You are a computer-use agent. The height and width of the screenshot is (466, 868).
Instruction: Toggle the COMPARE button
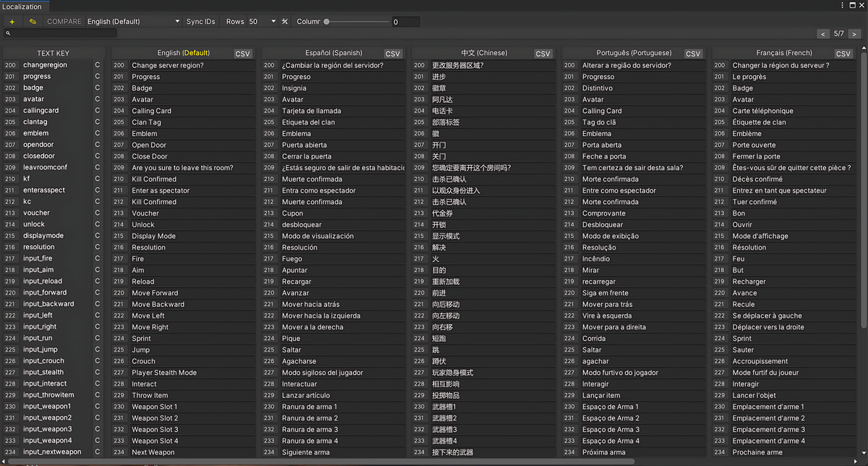click(64, 22)
